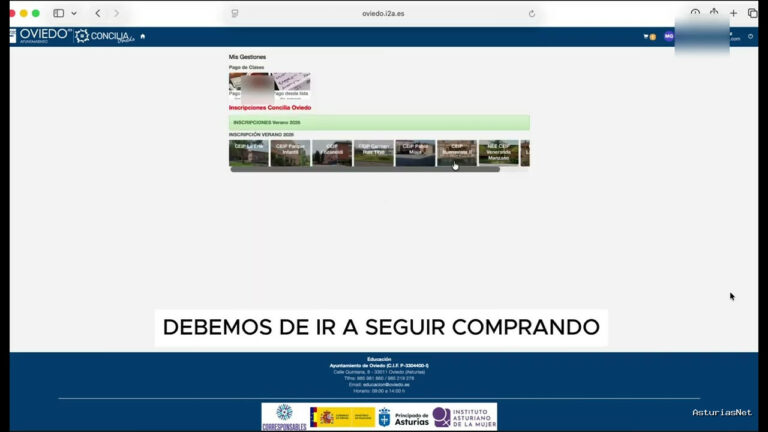
Task: Click the oviedo.i2a.es address field
Action: click(x=383, y=13)
